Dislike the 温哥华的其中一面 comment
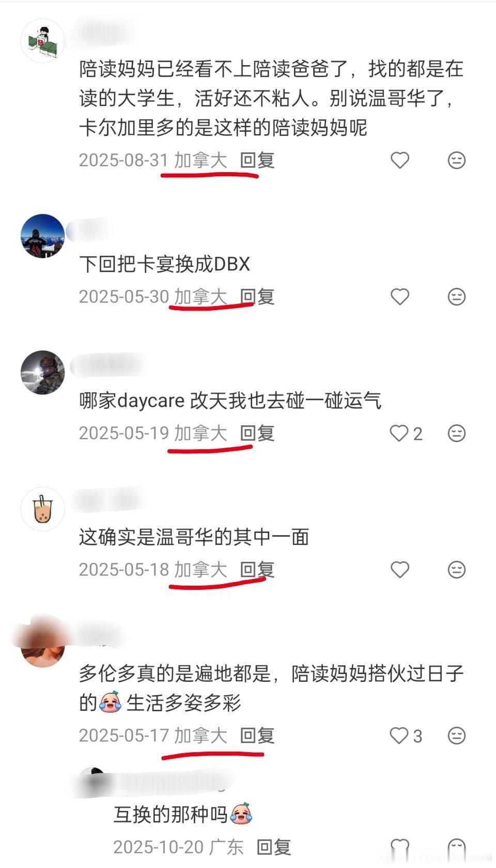Image resolution: width=496 pixels, height=868 pixels. pyautogui.click(x=457, y=570)
